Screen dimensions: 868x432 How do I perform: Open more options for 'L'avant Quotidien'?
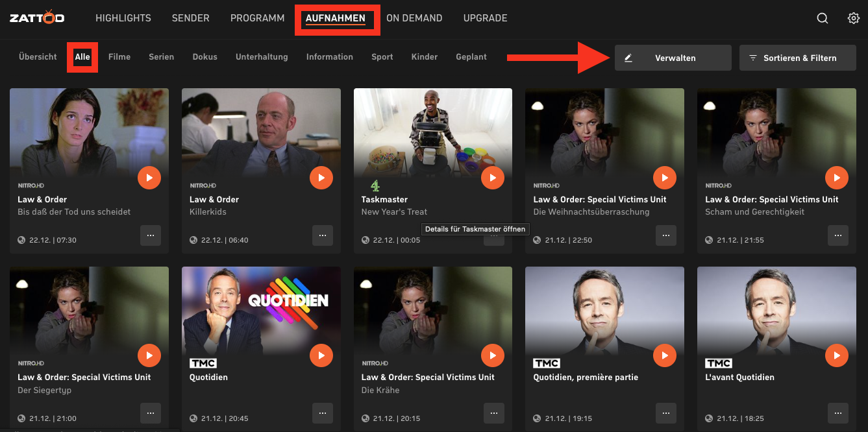point(838,413)
